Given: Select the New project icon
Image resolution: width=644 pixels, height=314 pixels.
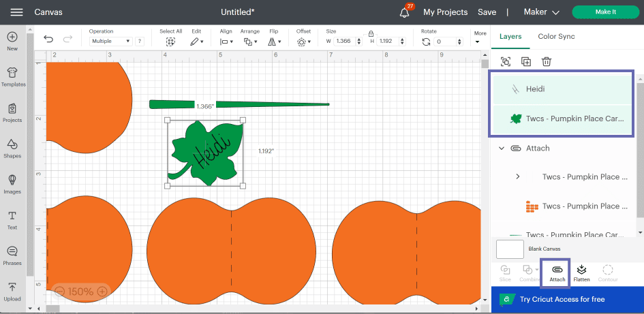Looking at the screenshot, I should [12, 42].
